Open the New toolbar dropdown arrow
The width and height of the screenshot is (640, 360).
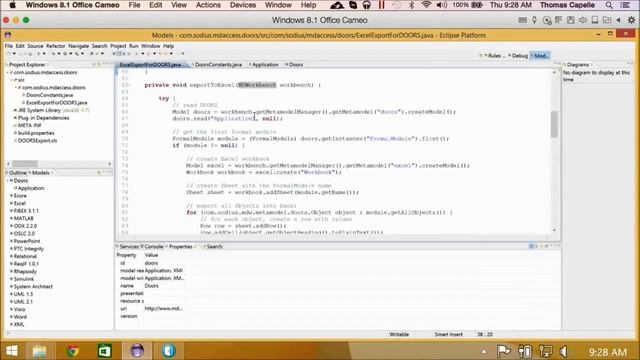[x=14, y=53]
